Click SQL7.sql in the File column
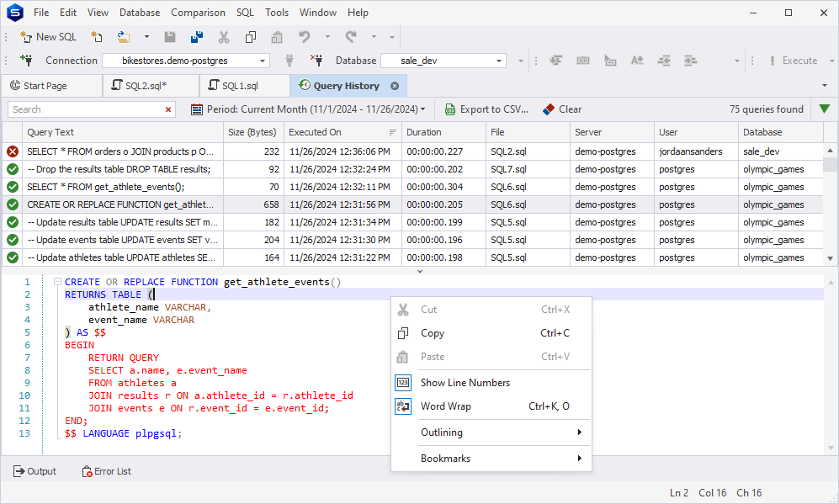Image resolution: width=839 pixels, height=504 pixels. tap(508, 169)
